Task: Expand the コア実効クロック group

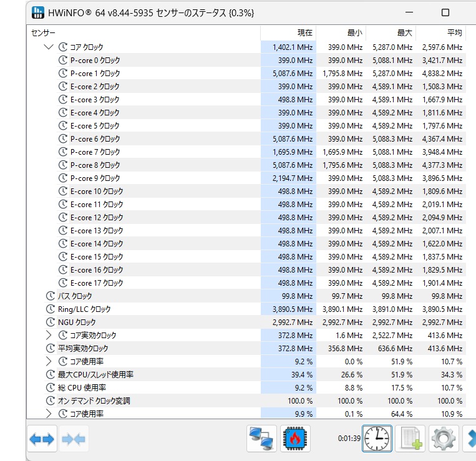Action: click(49, 335)
